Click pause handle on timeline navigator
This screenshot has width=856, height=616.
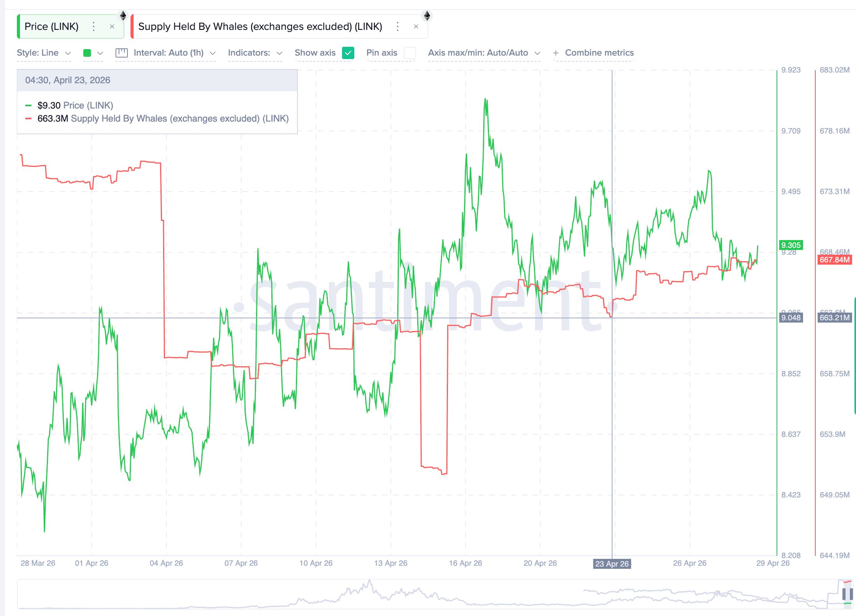(847, 594)
